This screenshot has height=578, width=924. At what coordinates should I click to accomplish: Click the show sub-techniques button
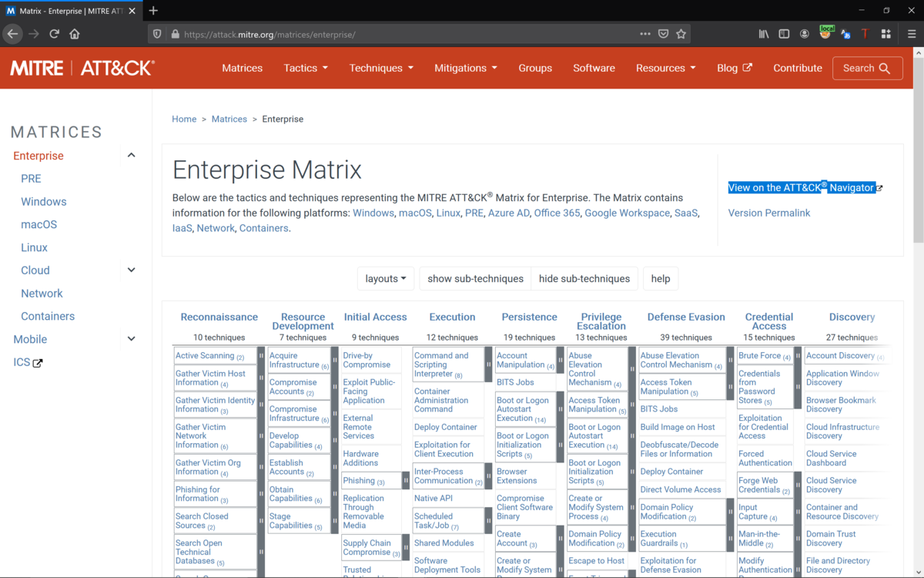tap(475, 279)
